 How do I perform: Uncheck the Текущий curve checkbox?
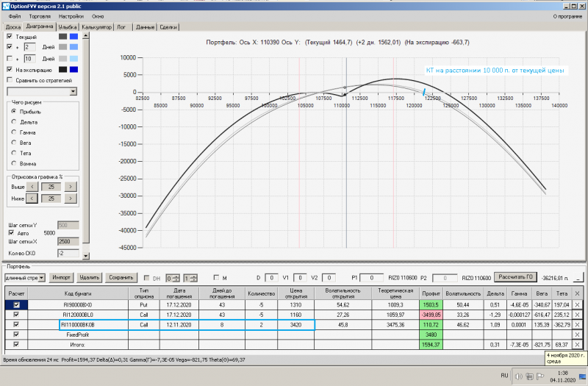[x=10, y=36]
